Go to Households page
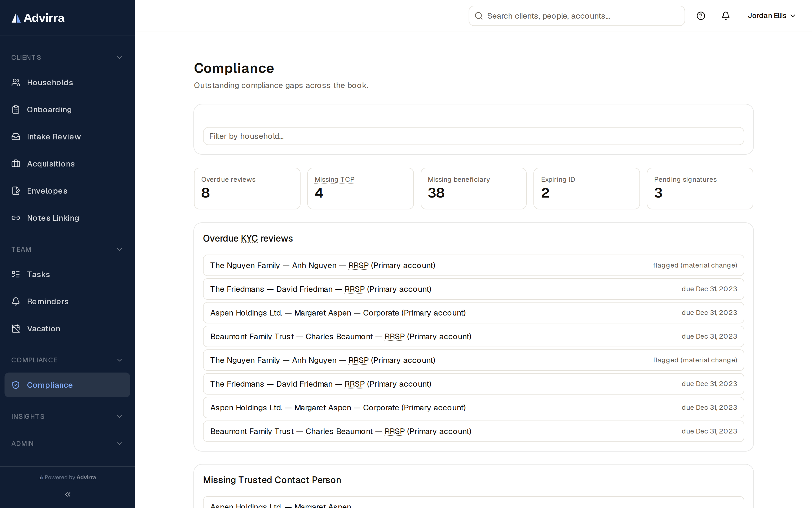The image size is (812, 508). [x=67, y=82]
